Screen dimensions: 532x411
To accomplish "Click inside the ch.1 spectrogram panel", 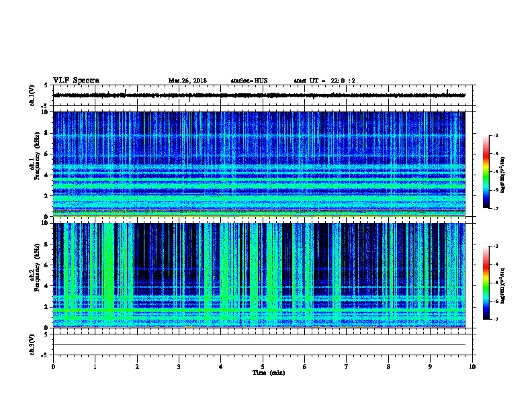I will [259, 164].
